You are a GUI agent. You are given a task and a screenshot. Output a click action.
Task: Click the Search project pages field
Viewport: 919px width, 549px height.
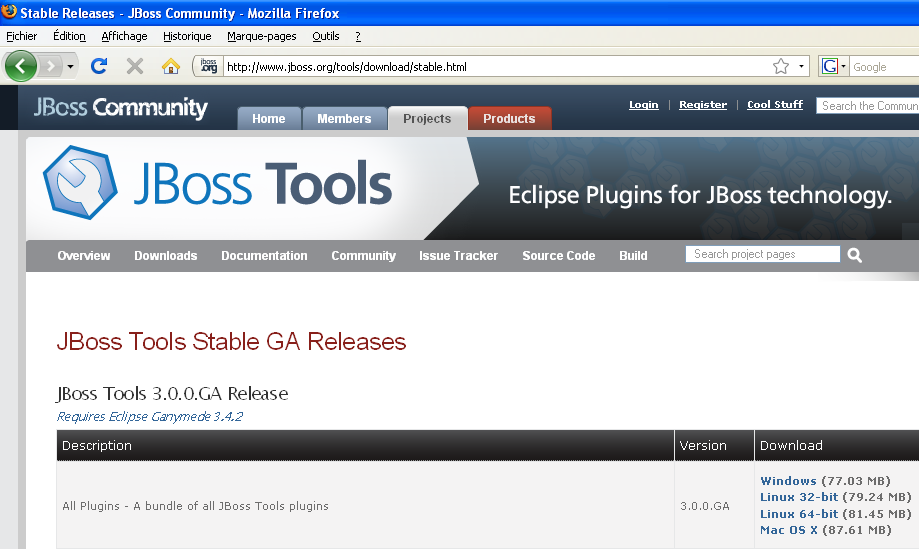(x=762, y=255)
